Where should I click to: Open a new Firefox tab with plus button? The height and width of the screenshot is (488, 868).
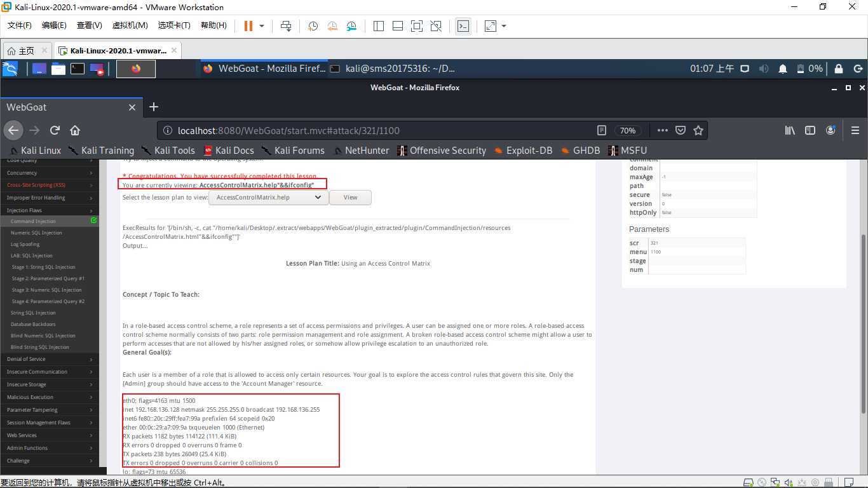pos(153,107)
